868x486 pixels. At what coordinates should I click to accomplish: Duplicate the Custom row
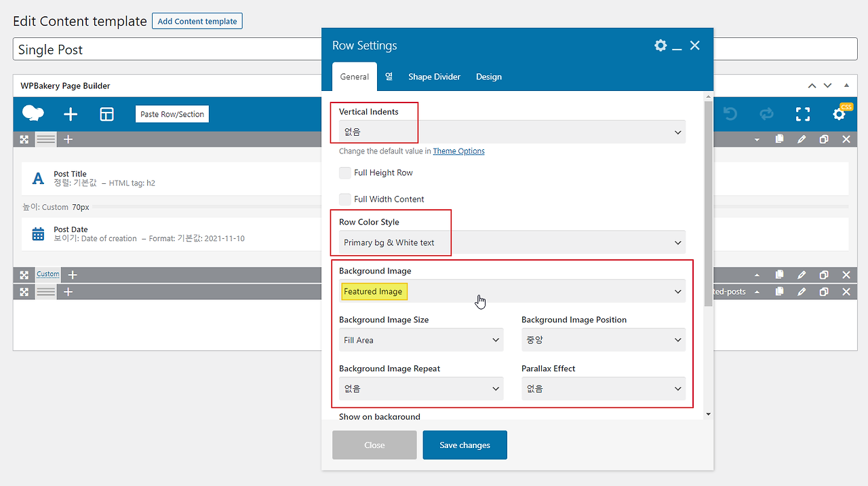[x=824, y=275]
